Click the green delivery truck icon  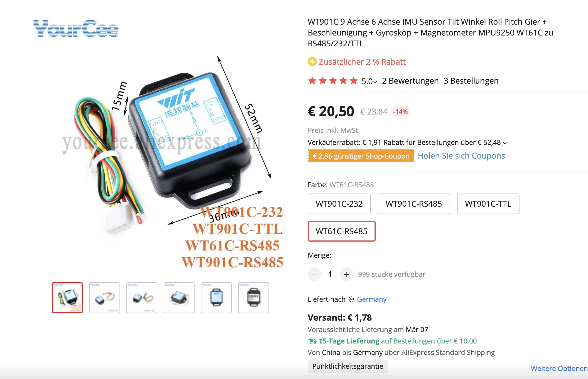(312, 341)
